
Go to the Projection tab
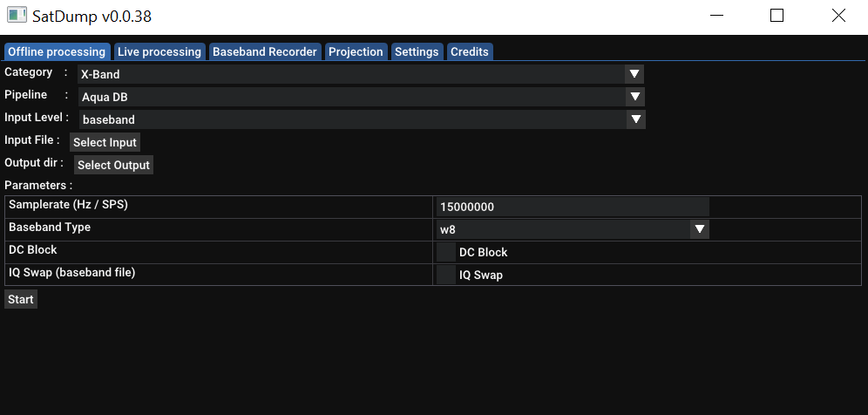(356, 52)
